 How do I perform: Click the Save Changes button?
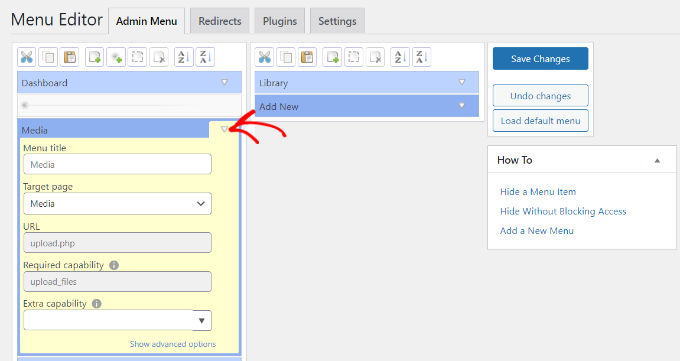tap(540, 59)
